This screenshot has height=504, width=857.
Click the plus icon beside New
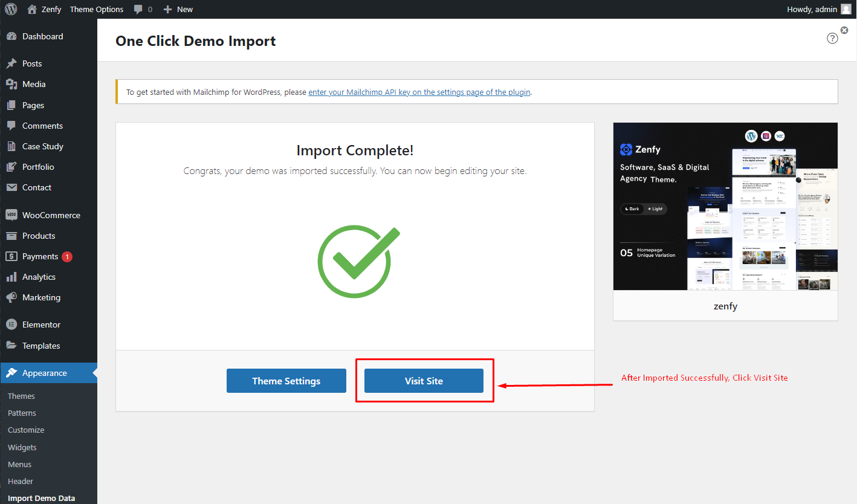coord(168,10)
